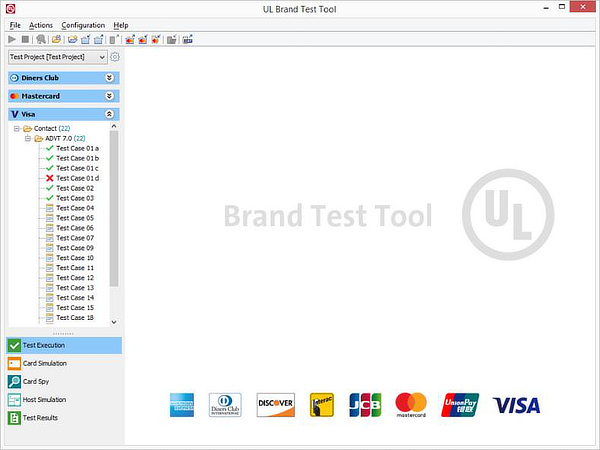Open the Configuration menu
The image size is (600, 450).
tap(83, 25)
